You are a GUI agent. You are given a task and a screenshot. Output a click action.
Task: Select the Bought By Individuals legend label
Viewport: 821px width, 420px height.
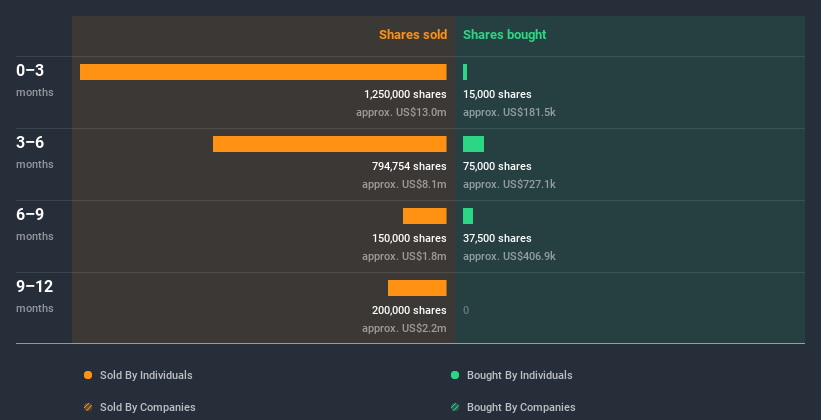point(519,375)
